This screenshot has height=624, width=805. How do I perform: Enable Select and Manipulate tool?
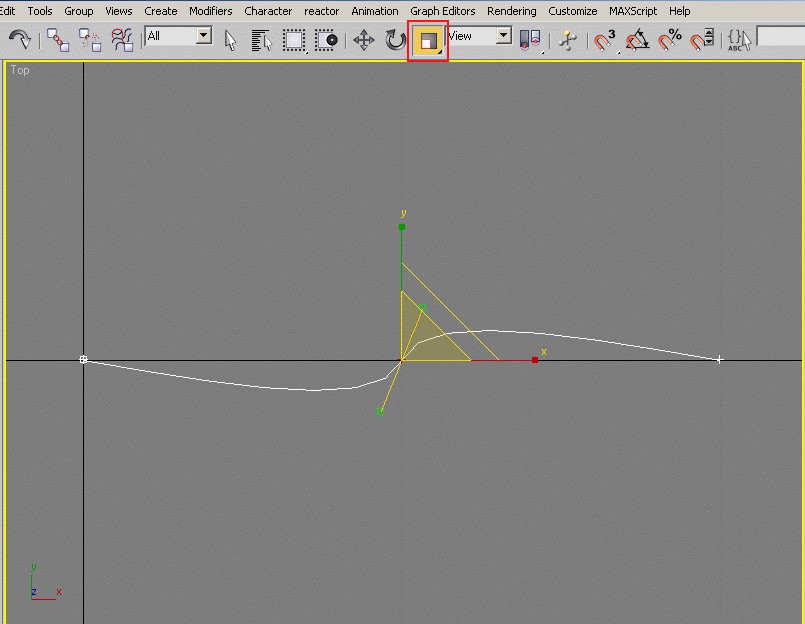pos(568,40)
